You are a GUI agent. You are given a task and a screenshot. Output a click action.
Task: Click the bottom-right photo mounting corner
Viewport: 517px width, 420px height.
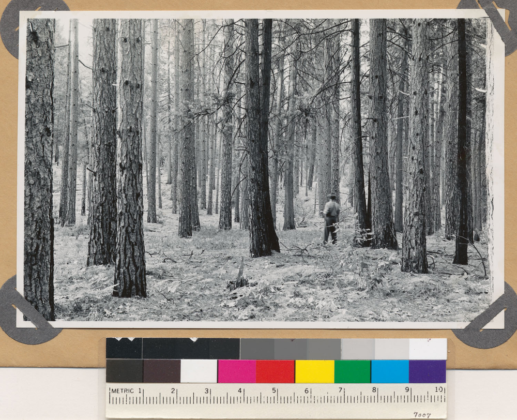click(486, 323)
